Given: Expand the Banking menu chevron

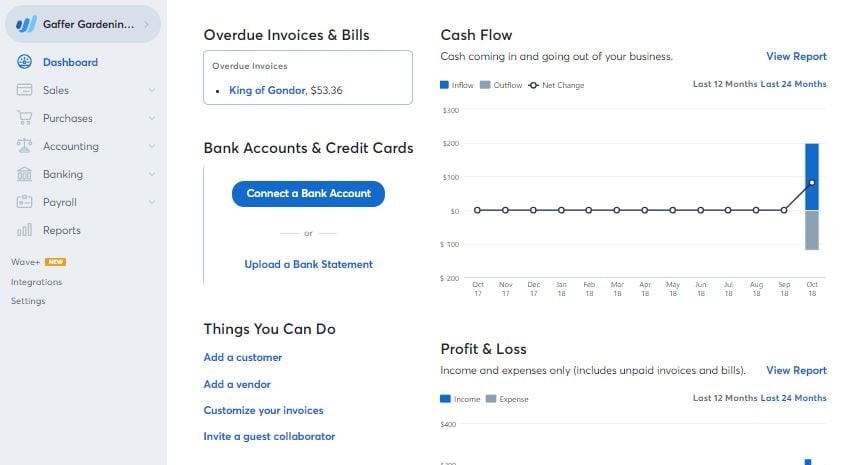Looking at the screenshot, I should (x=152, y=174).
